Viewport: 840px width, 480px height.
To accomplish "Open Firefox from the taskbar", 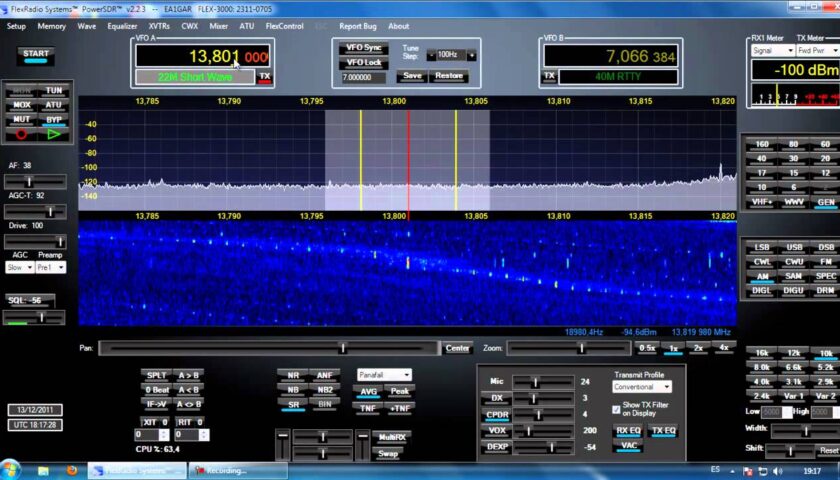I will (x=71, y=470).
